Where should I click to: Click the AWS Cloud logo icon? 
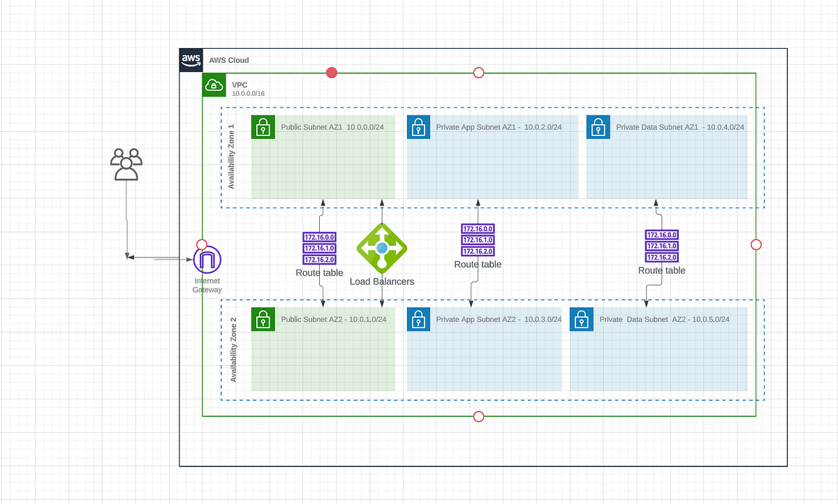(190, 60)
